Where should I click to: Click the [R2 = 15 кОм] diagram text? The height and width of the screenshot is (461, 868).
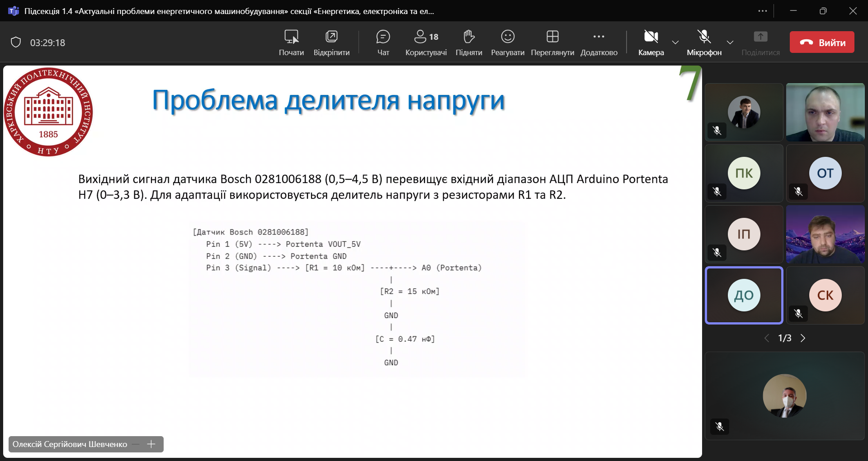click(x=410, y=292)
